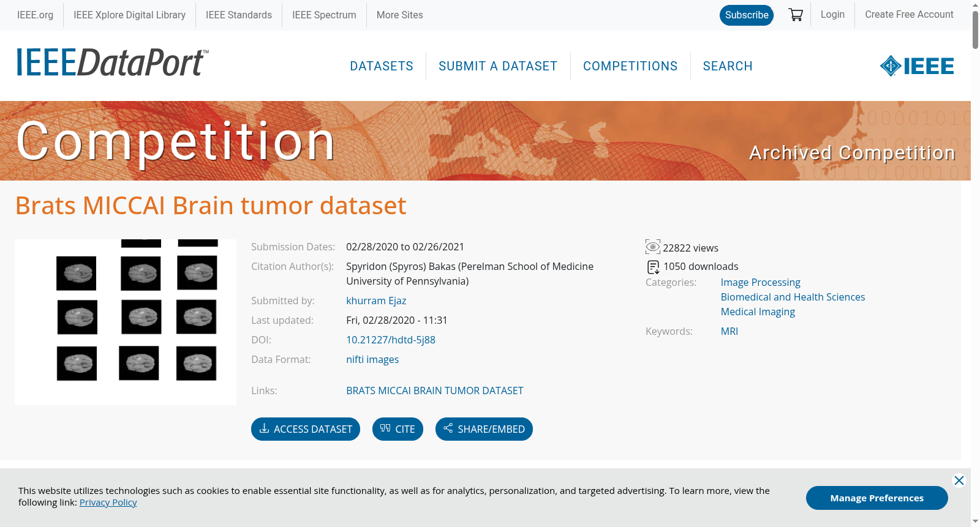Open the SHARE/EMBED button
Image resolution: width=980 pixels, height=527 pixels.
484,429
